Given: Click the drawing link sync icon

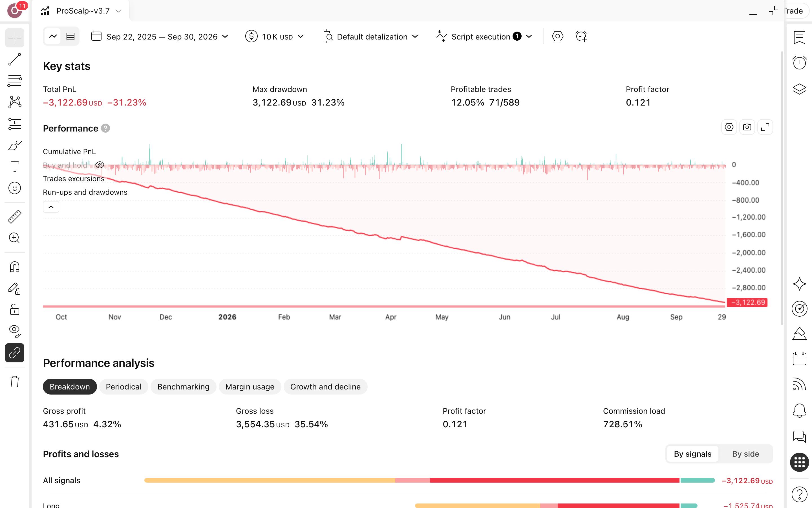Looking at the screenshot, I should (x=15, y=353).
